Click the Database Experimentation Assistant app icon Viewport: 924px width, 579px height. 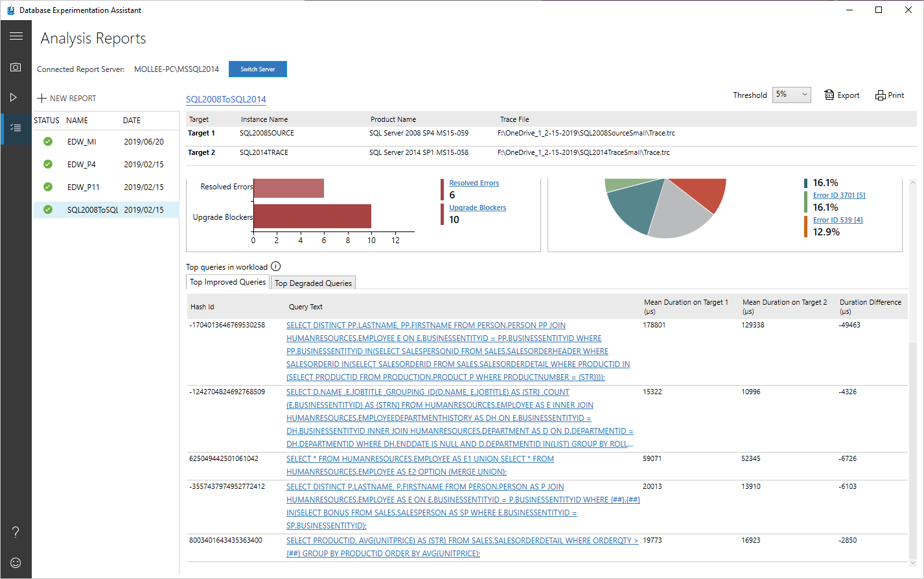pos(10,10)
